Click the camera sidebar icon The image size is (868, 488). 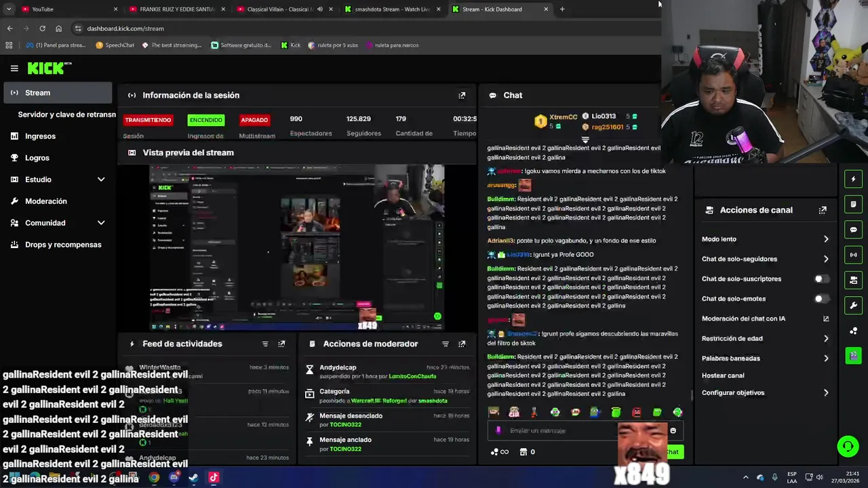pyautogui.click(x=853, y=280)
